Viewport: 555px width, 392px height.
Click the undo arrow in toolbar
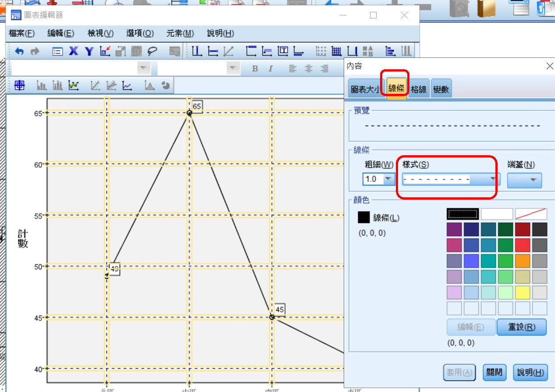tap(19, 51)
